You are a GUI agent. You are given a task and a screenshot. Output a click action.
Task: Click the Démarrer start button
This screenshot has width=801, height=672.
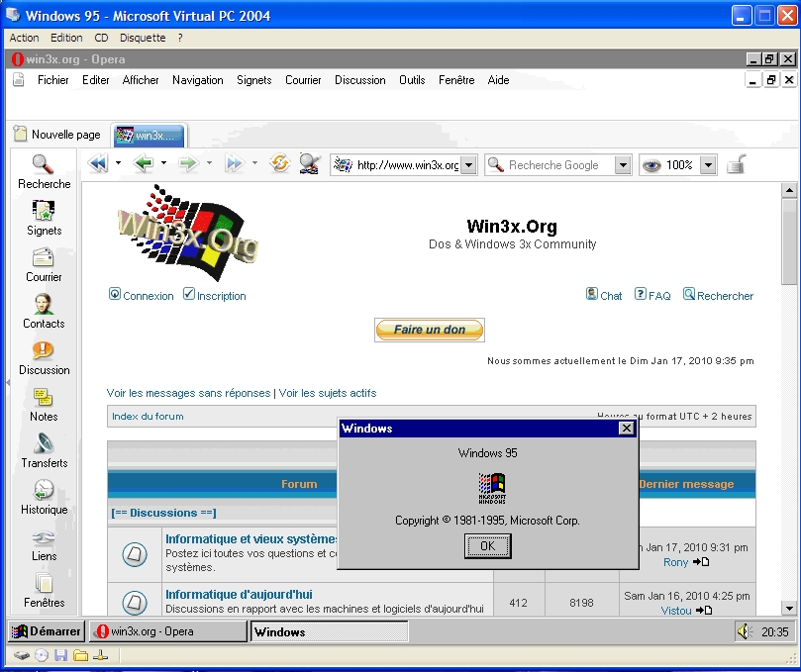[46, 631]
